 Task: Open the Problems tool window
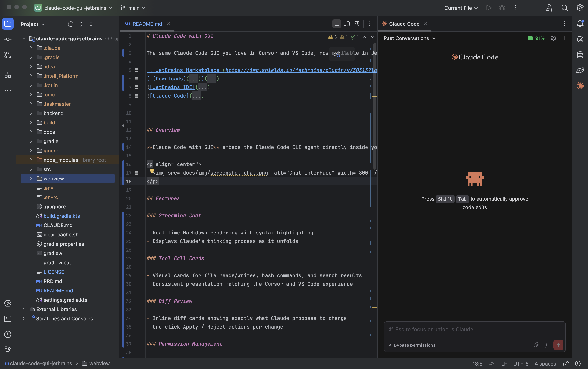click(x=8, y=334)
